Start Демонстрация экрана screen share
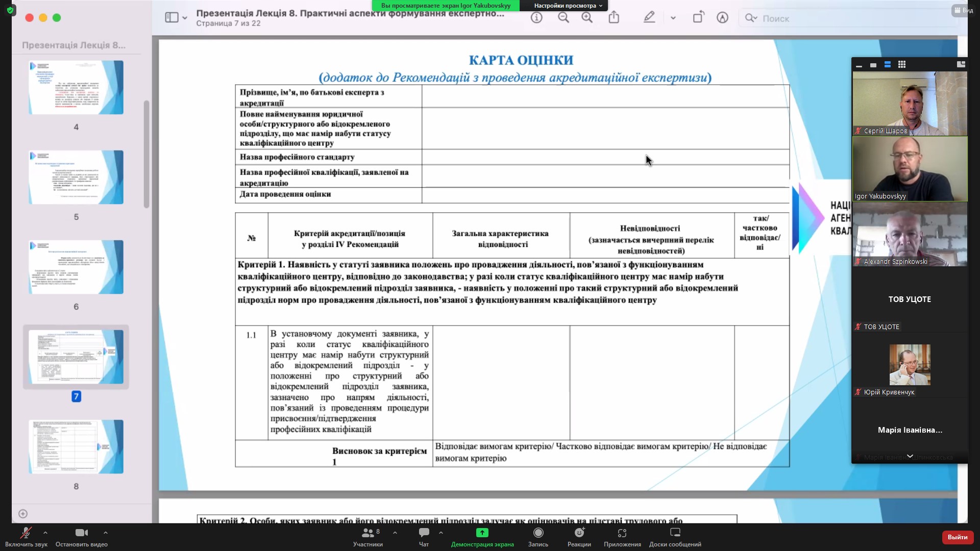This screenshot has width=980, height=551. [482, 537]
